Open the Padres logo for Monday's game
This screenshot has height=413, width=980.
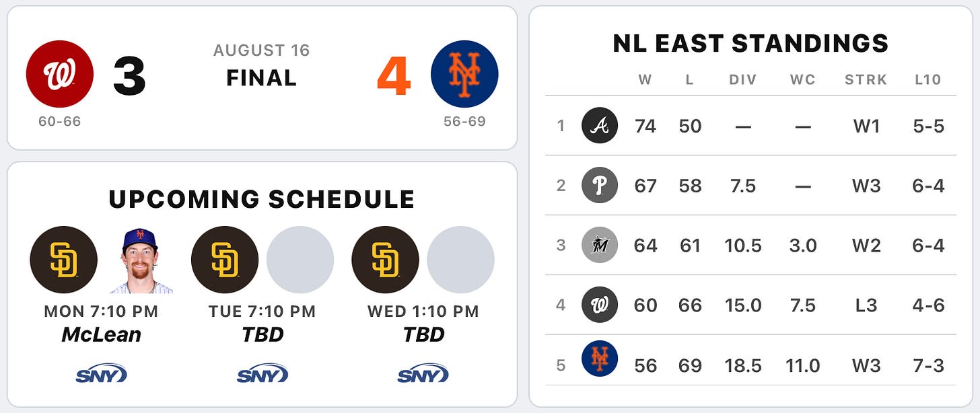point(64,260)
